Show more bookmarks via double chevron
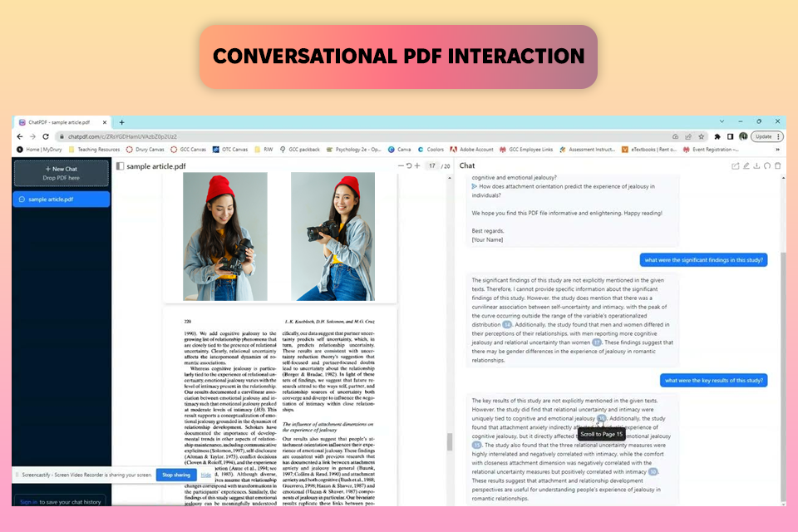Viewport: 798px width, 532px height. pyautogui.click(x=777, y=150)
